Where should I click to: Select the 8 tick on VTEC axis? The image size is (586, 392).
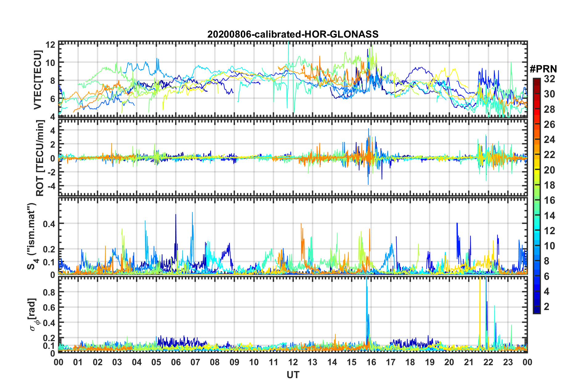[53, 81]
